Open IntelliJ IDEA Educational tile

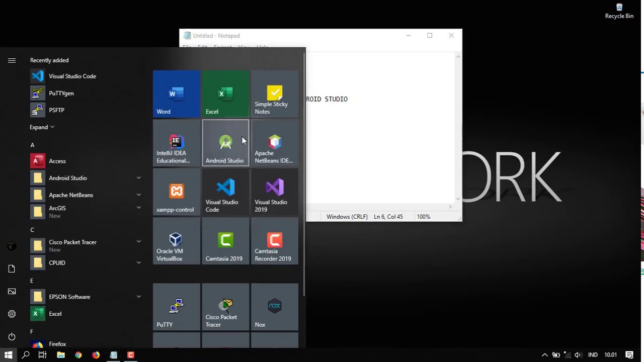pos(176,143)
